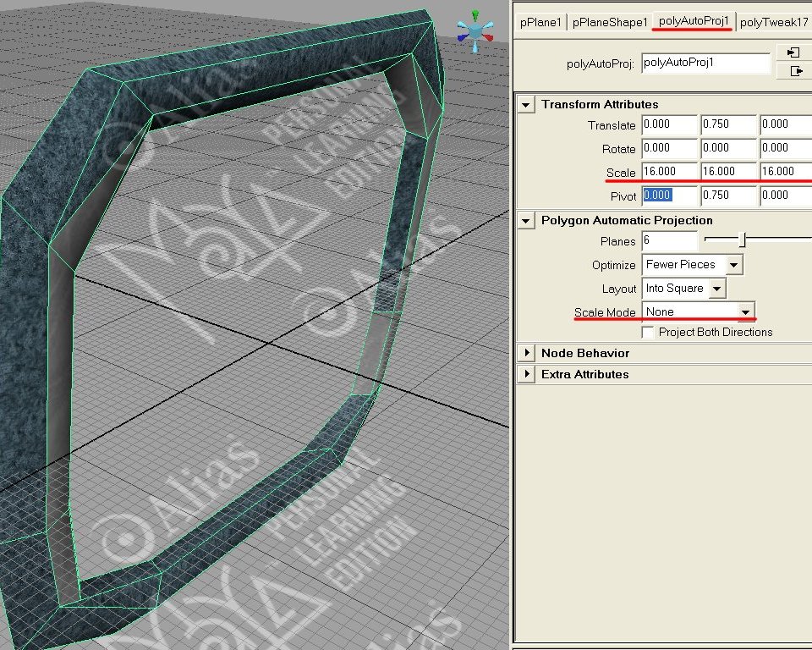812x650 pixels.
Task: Switch to the pPlane1 tab
Action: click(540, 23)
